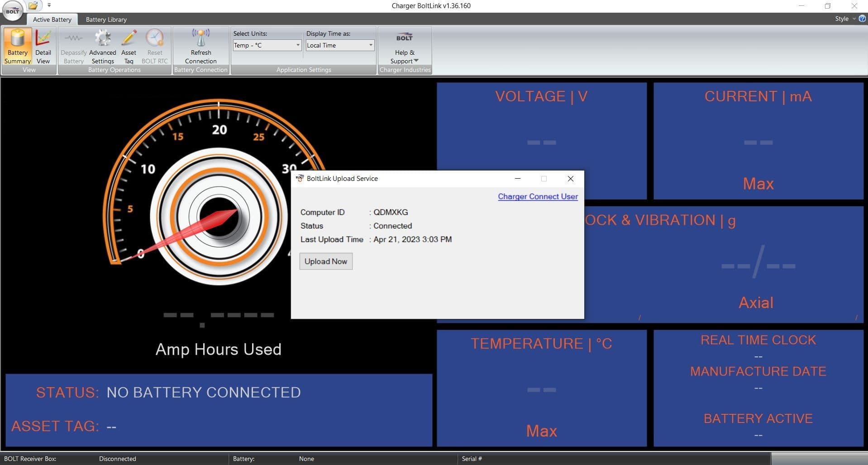Click the help question mark icon
This screenshot has height=465, width=868.
pyautogui.click(x=862, y=19)
